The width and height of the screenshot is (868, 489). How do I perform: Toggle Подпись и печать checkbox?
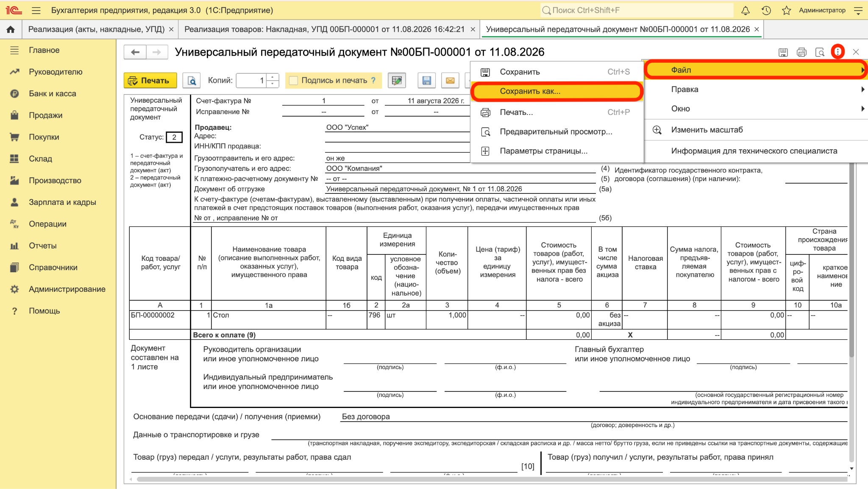[293, 80]
